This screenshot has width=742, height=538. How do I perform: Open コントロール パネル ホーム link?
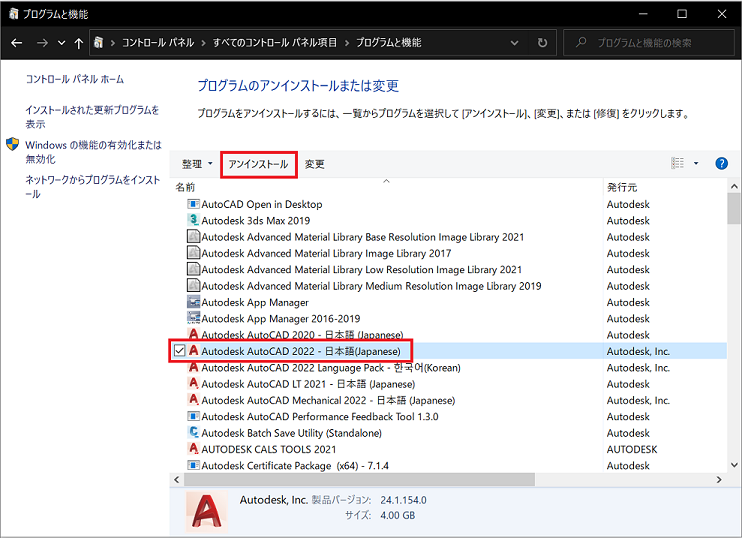click(75, 79)
